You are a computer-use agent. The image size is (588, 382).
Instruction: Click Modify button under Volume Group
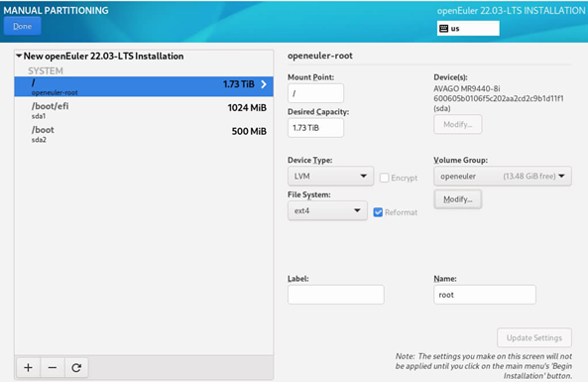[x=457, y=198]
